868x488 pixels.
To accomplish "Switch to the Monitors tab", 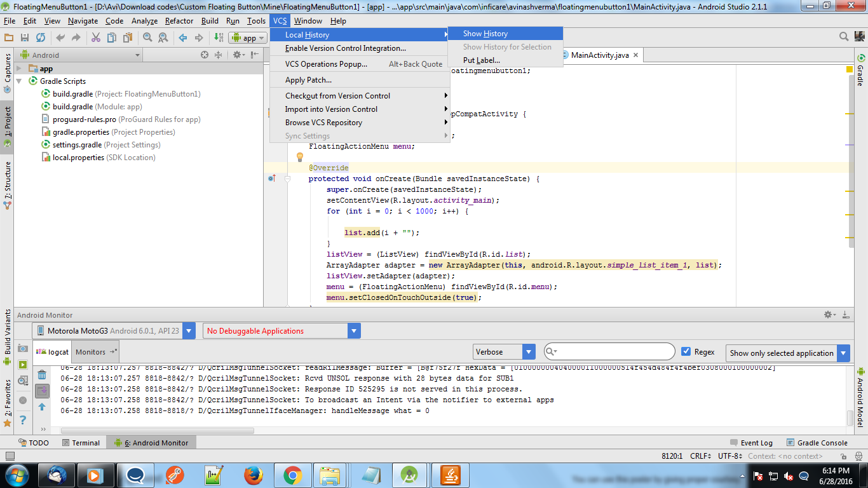I will point(91,352).
